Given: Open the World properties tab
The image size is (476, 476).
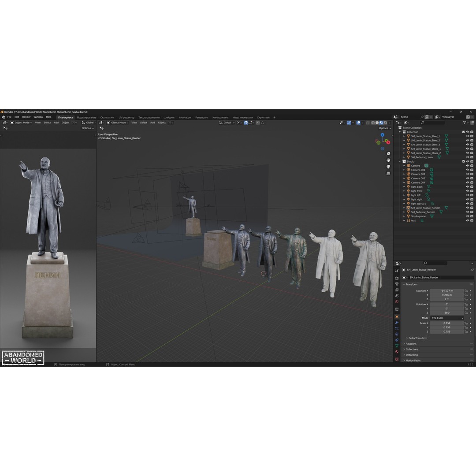Looking at the screenshot, I should (397, 302).
